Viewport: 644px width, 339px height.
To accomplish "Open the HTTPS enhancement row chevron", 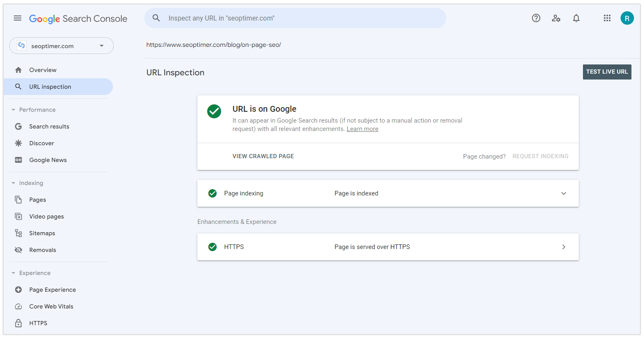I will [563, 247].
